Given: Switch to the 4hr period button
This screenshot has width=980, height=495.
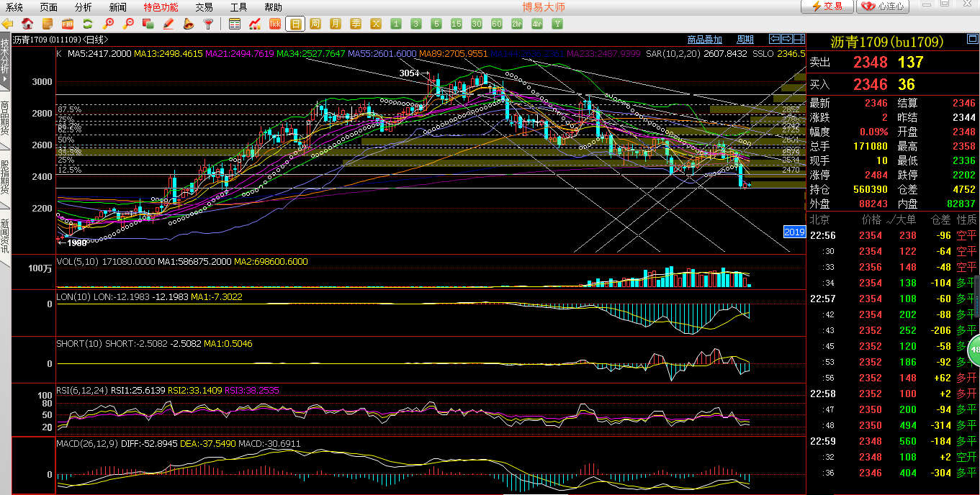Looking at the screenshot, I should [537, 24].
